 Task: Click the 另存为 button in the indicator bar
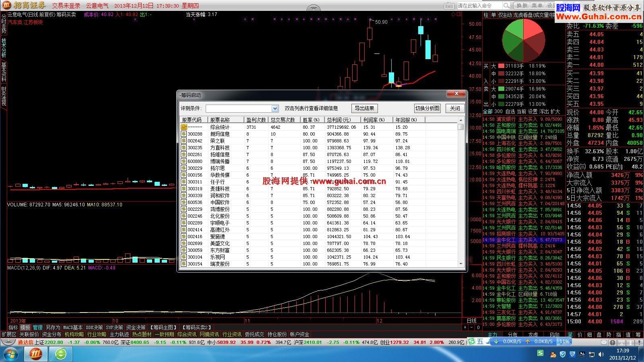(x=53, y=327)
